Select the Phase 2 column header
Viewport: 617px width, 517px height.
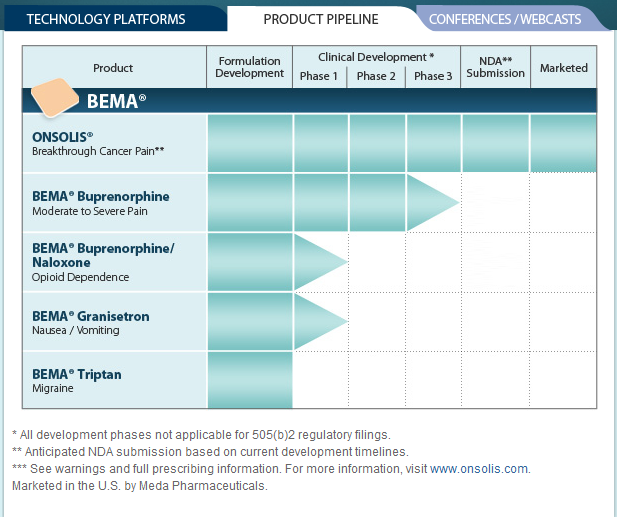[x=376, y=76]
